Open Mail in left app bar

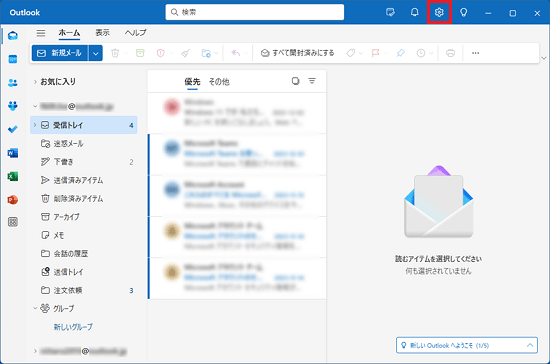tap(13, 35)
